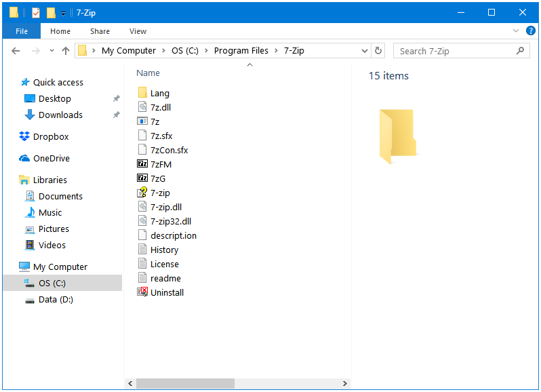Select the 7zCon.sfx file icon

pos(142,150)
